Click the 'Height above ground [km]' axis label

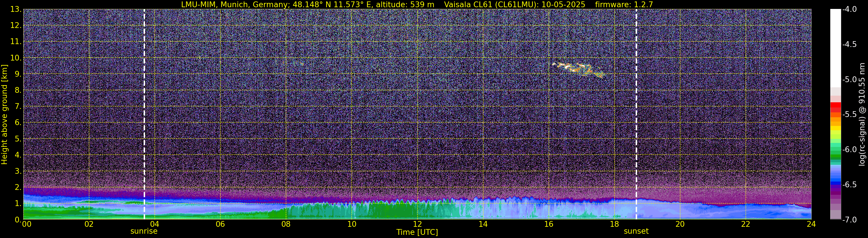[x=4, y=115]
